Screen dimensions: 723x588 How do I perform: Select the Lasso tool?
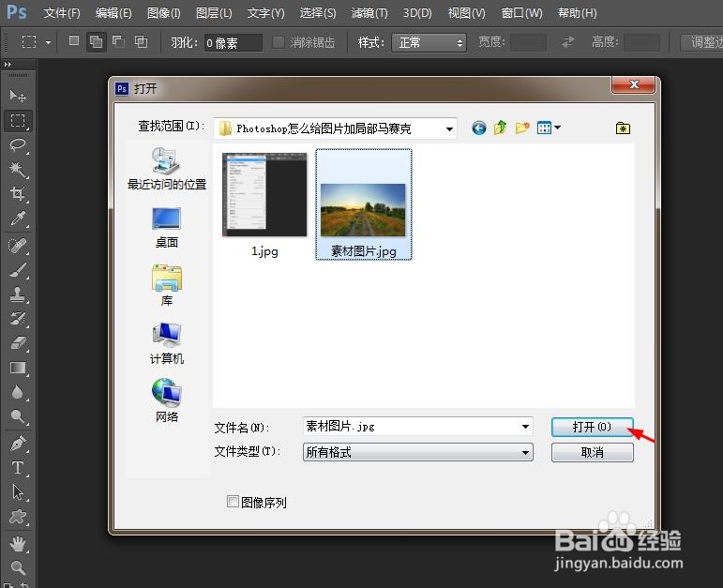tap(18, 145)
